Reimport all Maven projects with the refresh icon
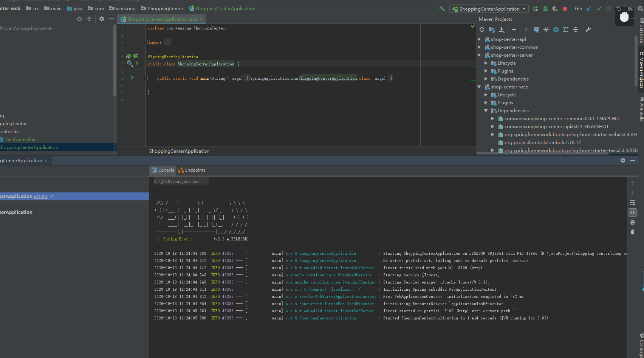 (x=482, y=29)
